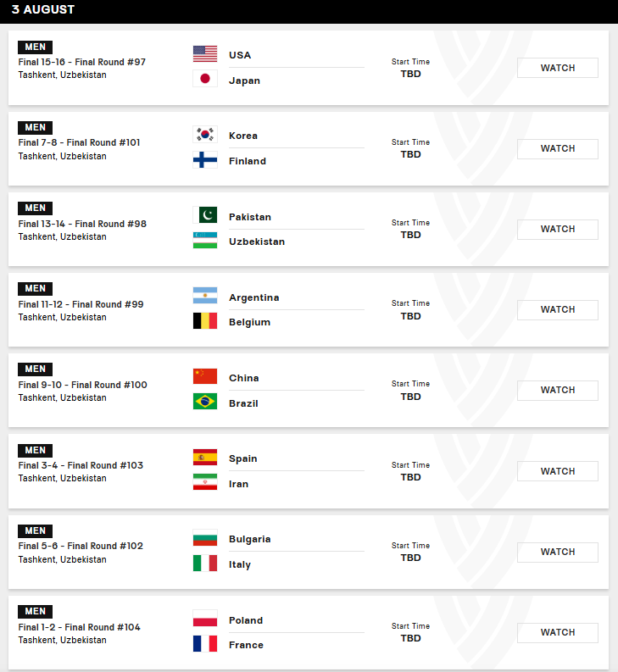Click the Pakistan flag icon
618x672 pixels.
[x=205, y=215]
